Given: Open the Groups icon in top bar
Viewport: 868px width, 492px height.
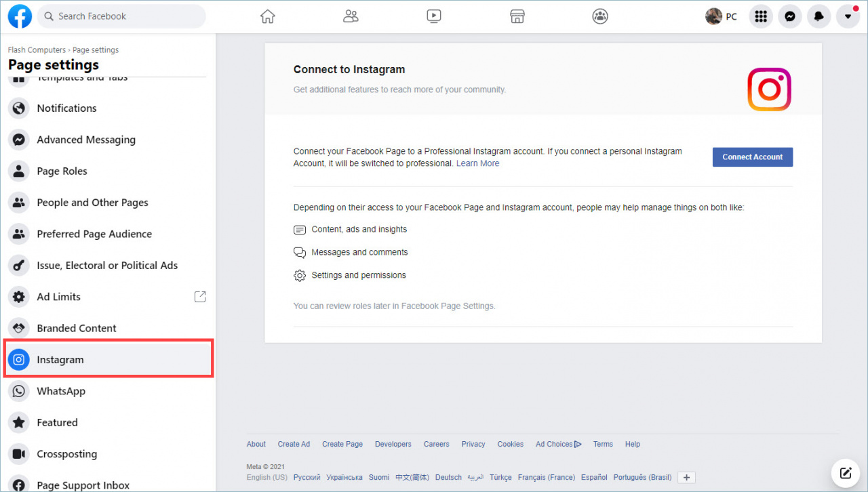Looking at the screenshot, I should click(600, 16).
